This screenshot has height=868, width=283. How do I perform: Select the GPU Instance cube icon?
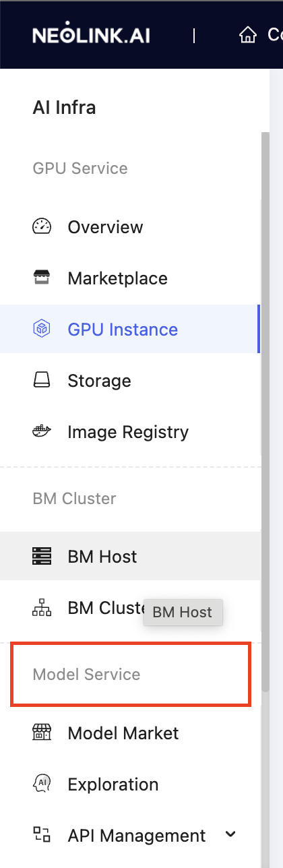[42, 329]
